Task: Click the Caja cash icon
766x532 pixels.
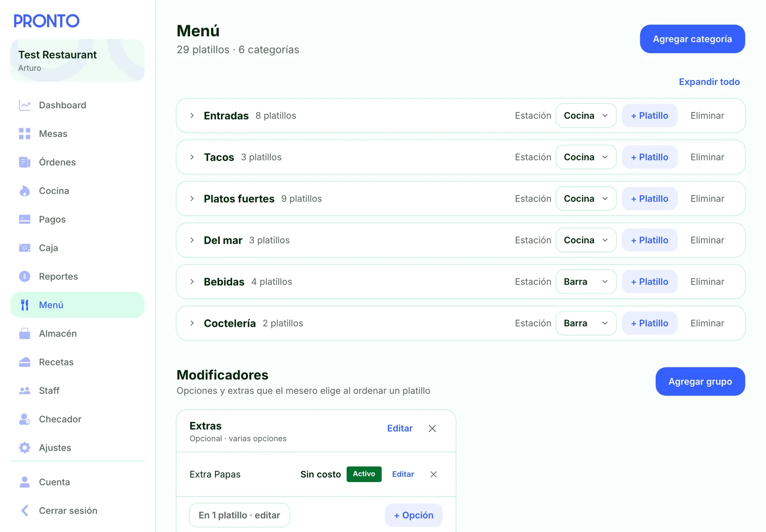Action: pos(25,248)
